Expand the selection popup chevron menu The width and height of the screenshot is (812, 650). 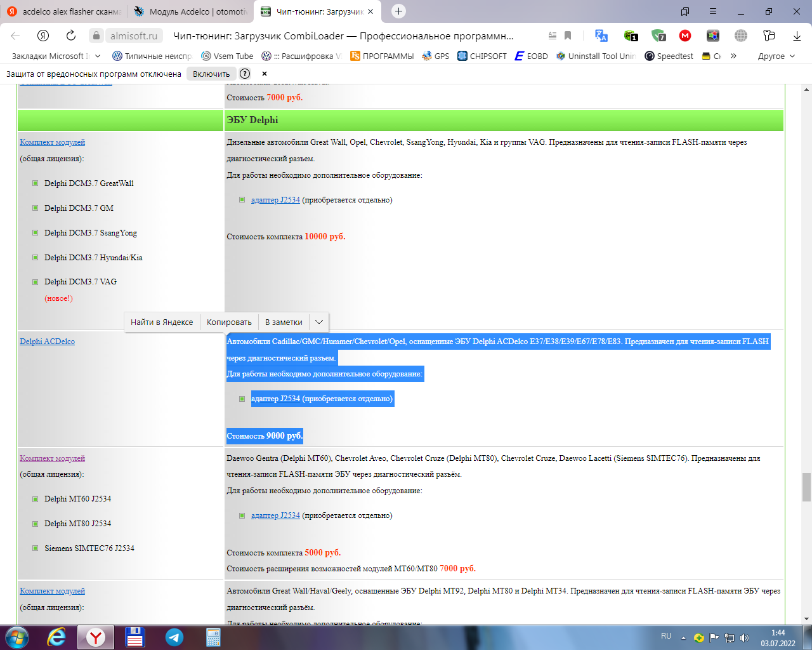point(319,322)
